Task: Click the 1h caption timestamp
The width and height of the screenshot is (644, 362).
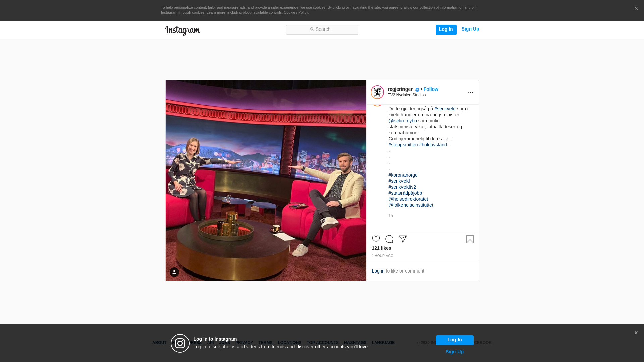Action: pos(390,216)
